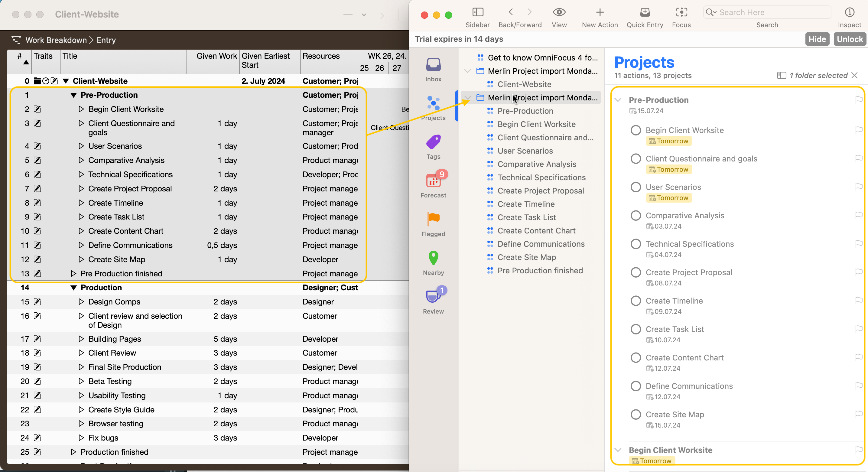Add a New Action with plus icon
The height and width of the screenshot is (472, 868).
(x=600, y=12)
